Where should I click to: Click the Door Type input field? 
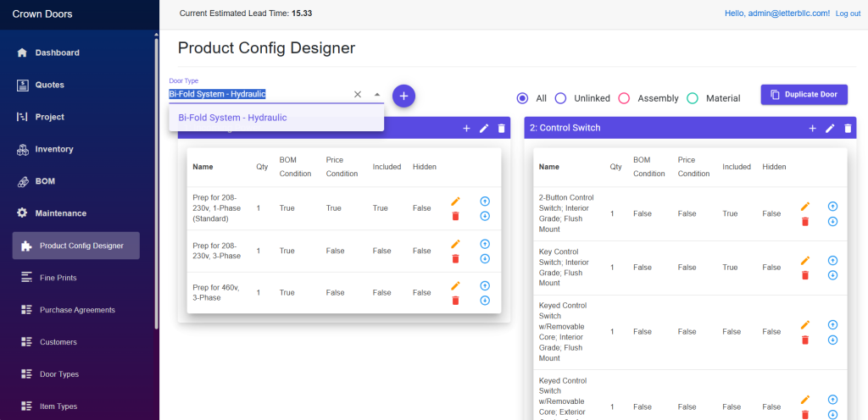coord(254,94)
